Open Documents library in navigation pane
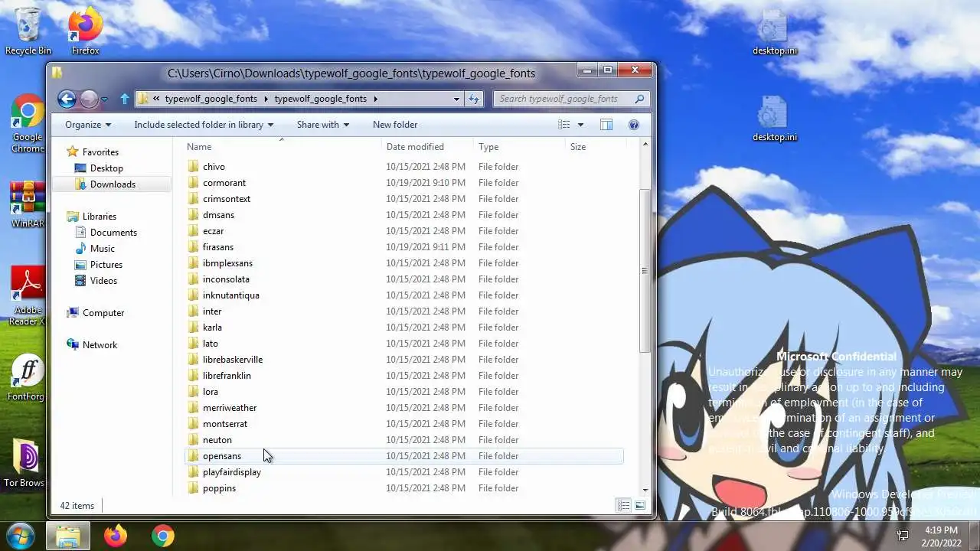980x551 pixels. [113, 233]
